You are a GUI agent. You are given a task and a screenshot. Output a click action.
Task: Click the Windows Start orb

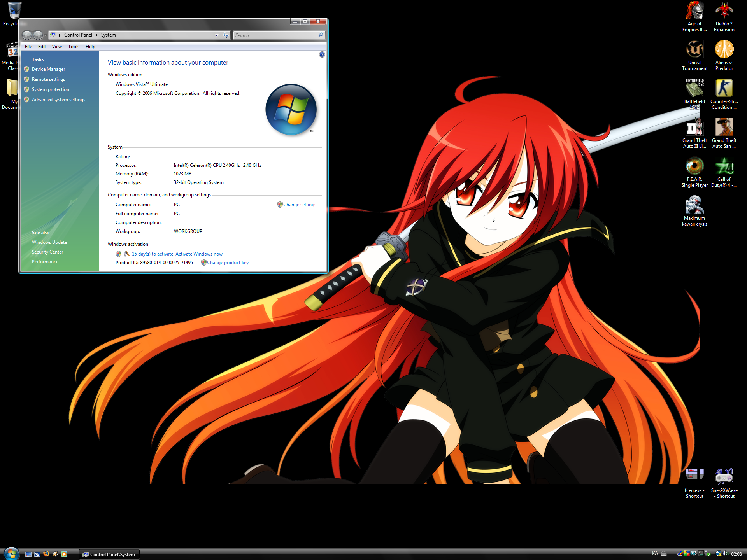[x=11, y=553]
